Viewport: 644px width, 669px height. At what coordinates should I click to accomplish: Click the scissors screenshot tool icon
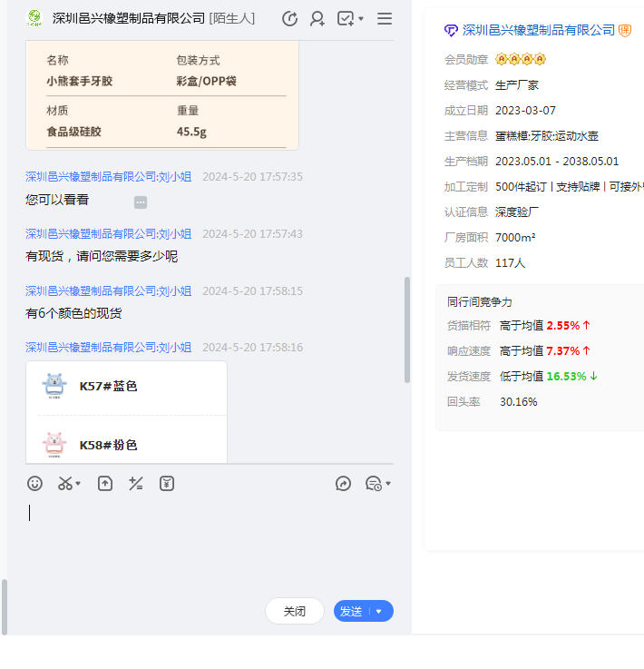pyautogui.click(x=64, y=484)
